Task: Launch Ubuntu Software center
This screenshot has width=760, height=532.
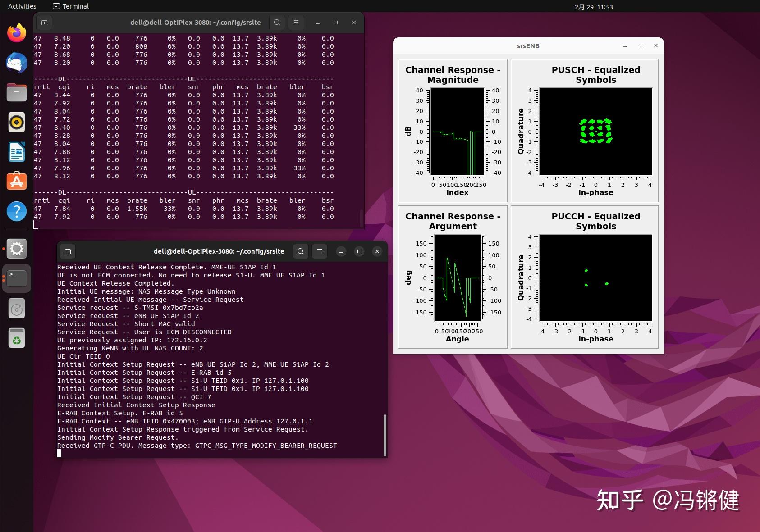Action: point(17,181)
